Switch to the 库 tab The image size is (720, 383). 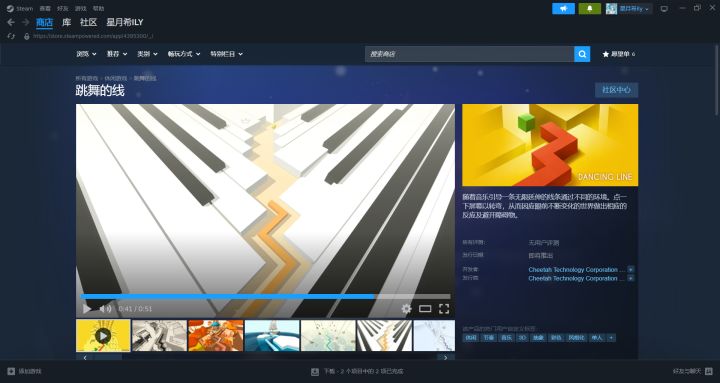click(x=67, y=22)
